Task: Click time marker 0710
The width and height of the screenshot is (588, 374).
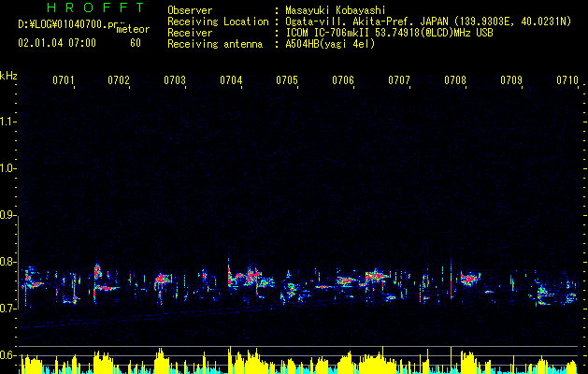Action: 567,80
